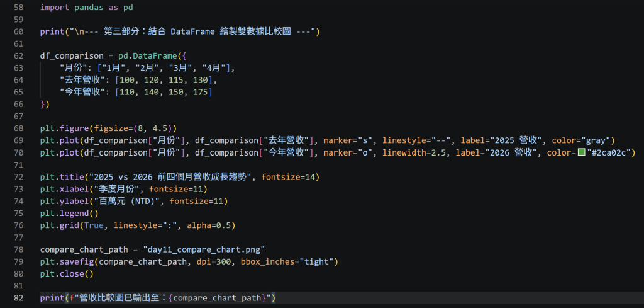The height and width of the screenshot is (308, 644).
Task: Click the print statement on line 60
Action: 180,31
